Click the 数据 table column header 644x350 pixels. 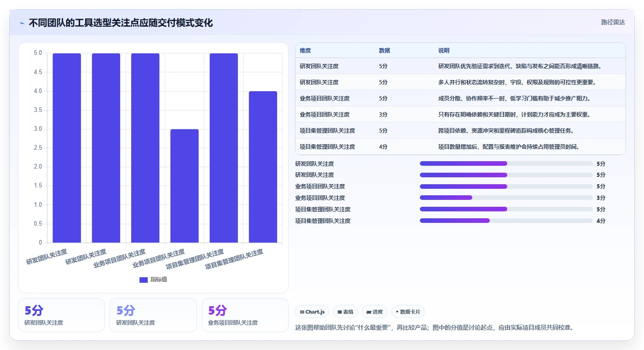tap(384, 51)
